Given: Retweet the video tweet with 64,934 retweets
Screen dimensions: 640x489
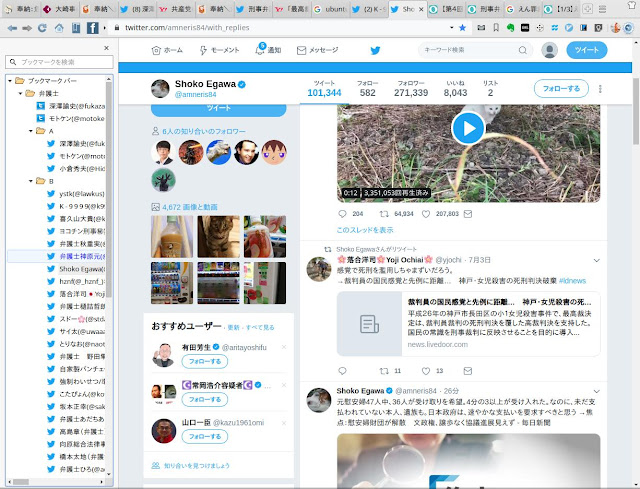Looking at the screenshot, I should coord(384,214).
